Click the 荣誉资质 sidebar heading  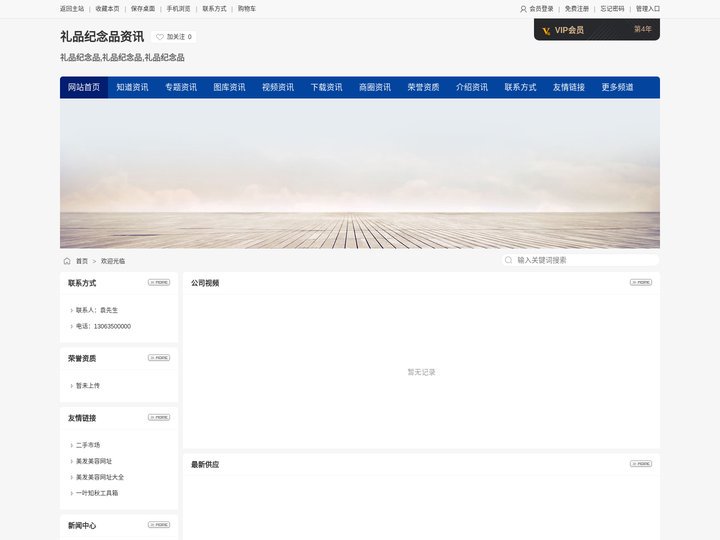[x=82, y=358]
